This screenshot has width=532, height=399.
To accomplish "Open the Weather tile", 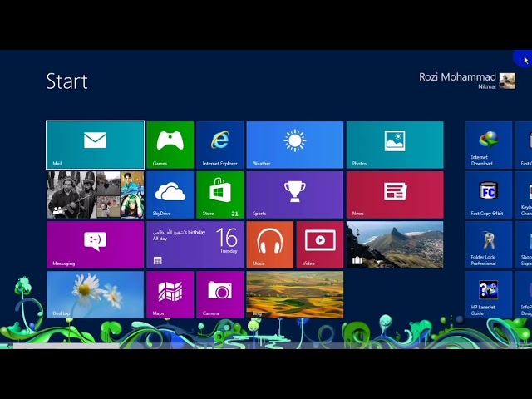I will click(x=295, y=145).
